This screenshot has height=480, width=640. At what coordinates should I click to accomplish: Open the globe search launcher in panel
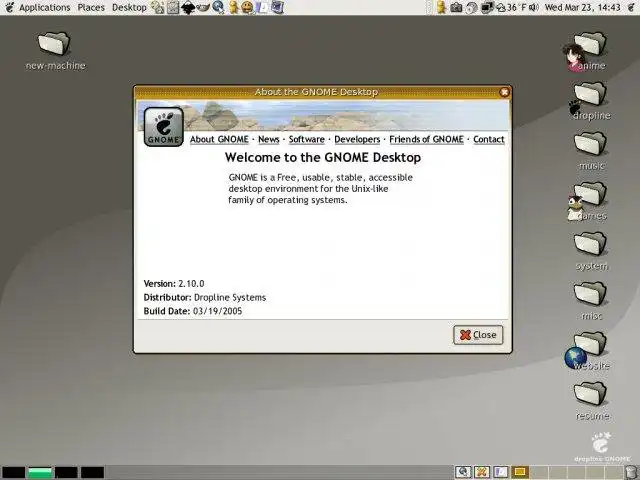(x=218, y=7)
